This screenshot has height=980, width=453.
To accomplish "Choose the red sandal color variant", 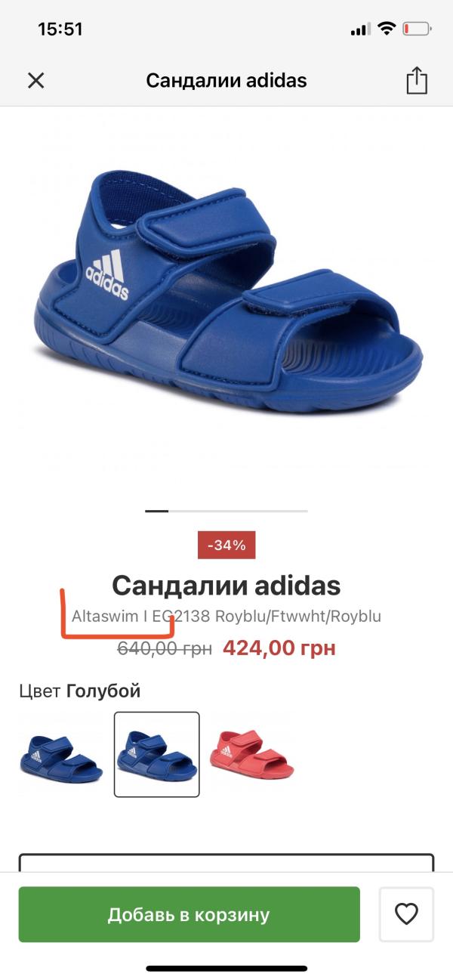I will click(x=253, y=754).
